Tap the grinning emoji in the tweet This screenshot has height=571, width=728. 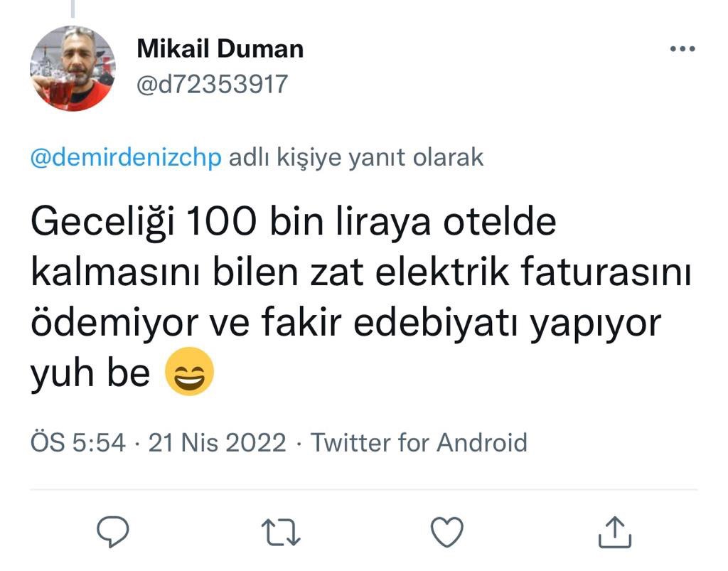click(189, 373)
